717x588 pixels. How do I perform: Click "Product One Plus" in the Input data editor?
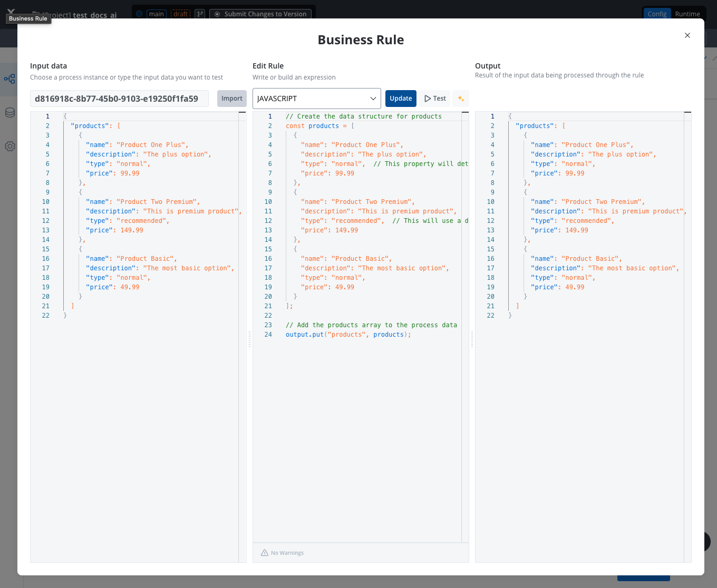pos(152,145)
